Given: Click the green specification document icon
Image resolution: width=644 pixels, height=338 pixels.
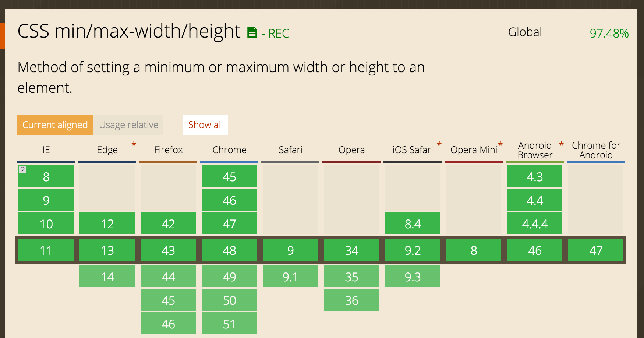Looking at the screenshot, I should (252, 33).
